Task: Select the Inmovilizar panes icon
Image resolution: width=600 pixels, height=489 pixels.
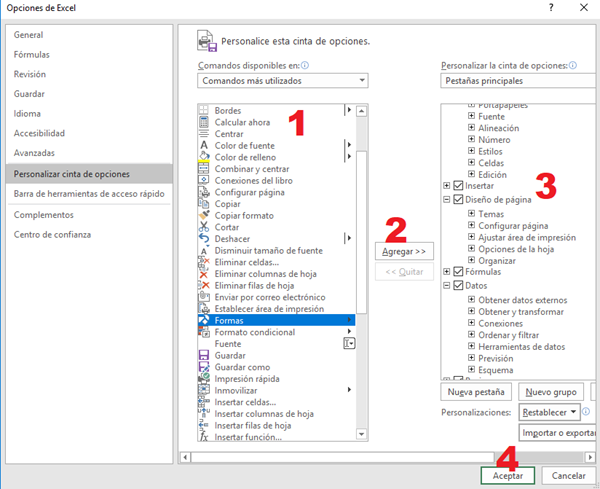Action: [x=204, y=390]
